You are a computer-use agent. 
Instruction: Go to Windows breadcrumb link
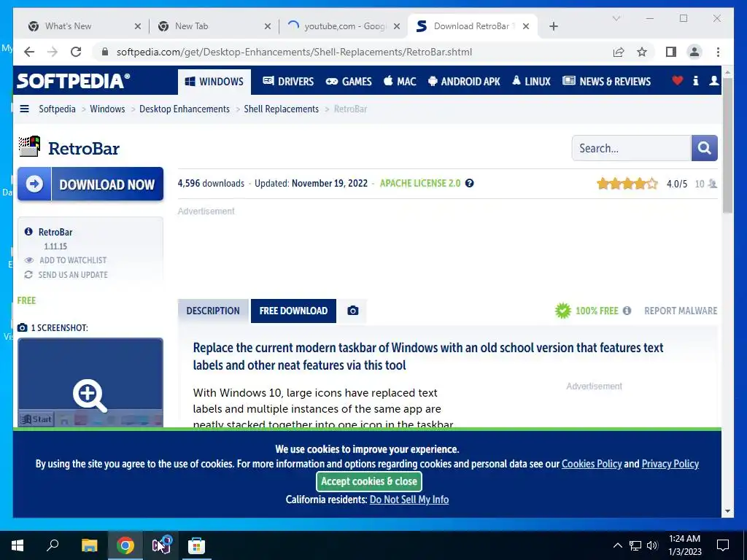[107, 109]
